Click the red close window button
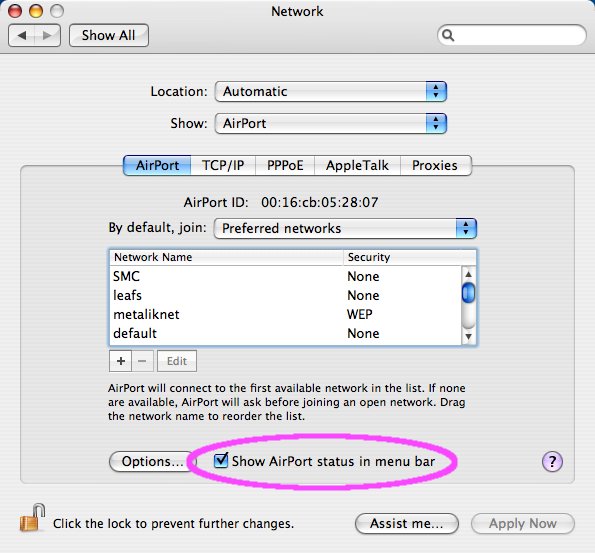This screenshot has width=595, height=553. point(15,11)
